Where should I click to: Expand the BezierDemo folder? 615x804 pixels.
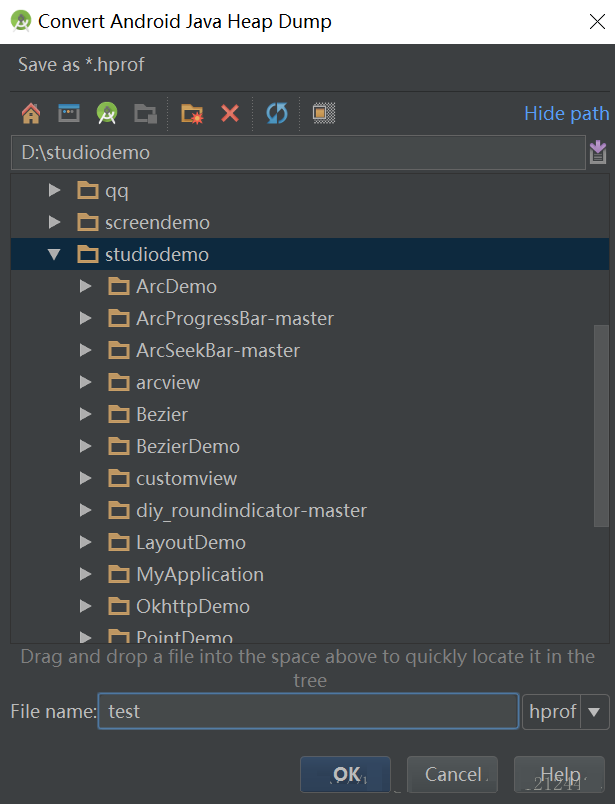[x=85, y=446]
